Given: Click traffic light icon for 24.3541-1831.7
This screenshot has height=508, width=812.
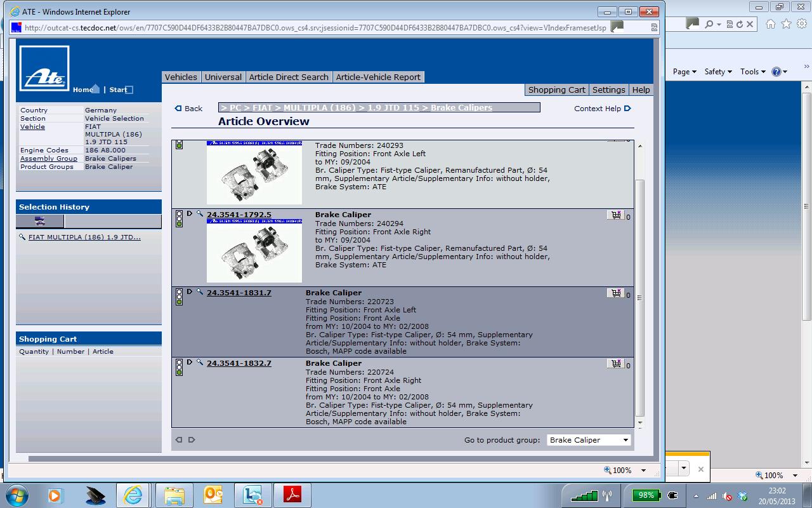Looking at the screenshot, I should coord(179,297).
